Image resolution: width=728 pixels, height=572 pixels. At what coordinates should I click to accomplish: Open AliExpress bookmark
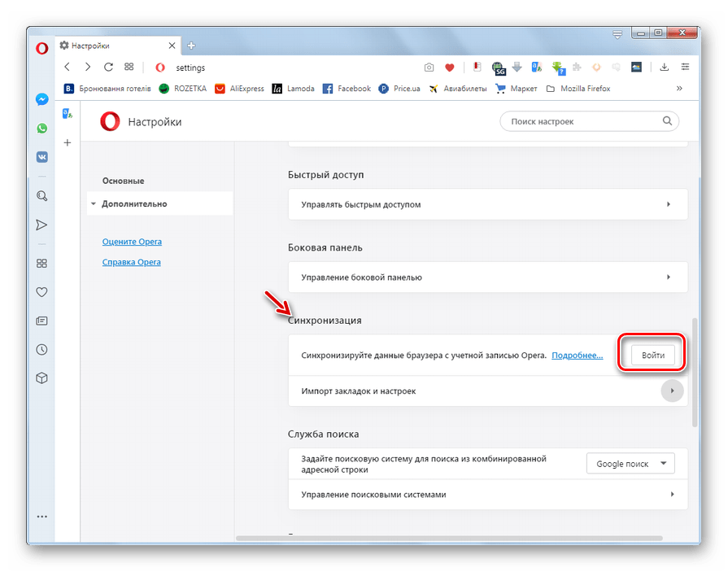click(x=239, y=88)
